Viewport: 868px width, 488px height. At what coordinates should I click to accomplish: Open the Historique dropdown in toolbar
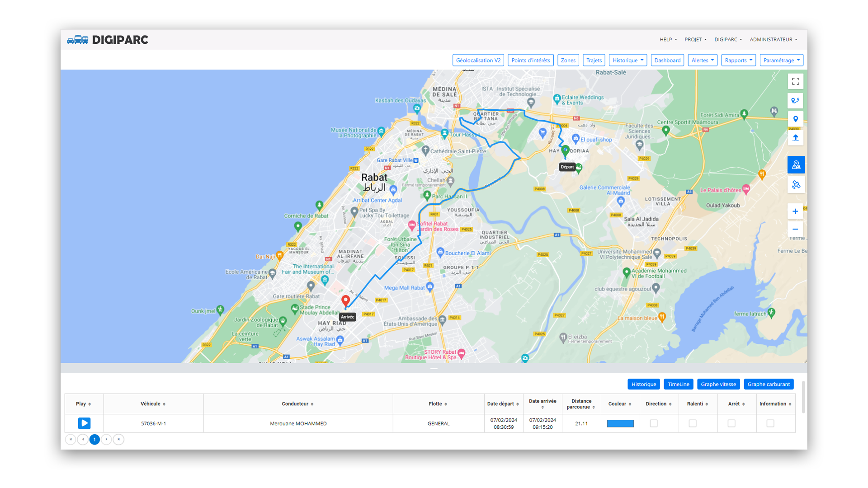tap(628, 60)
